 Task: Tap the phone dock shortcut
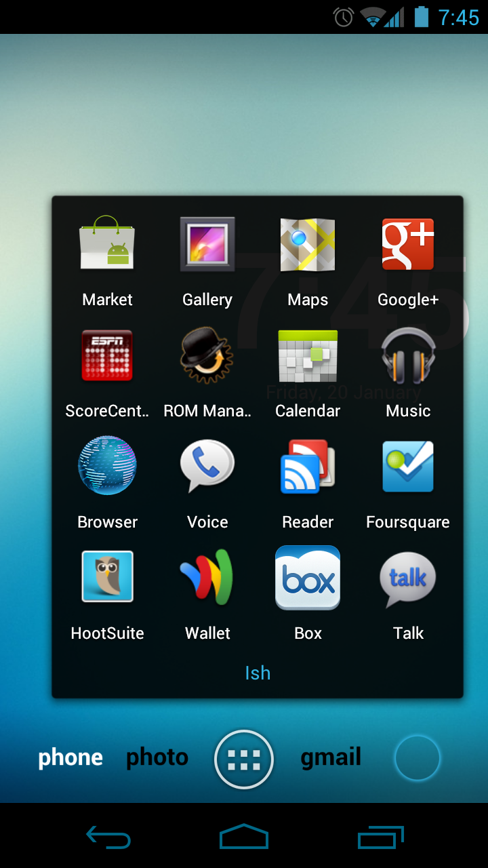(70, 757)
